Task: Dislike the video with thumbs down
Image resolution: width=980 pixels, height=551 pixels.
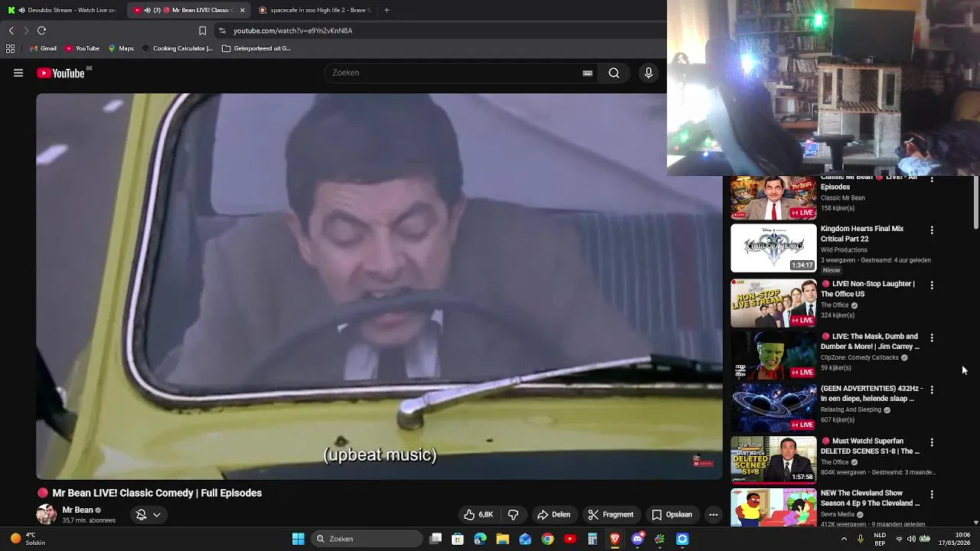Action: 513,515
